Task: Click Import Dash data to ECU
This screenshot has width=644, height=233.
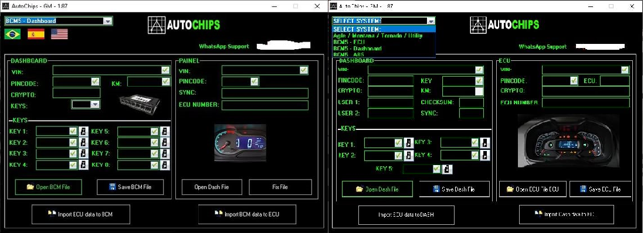Action: (567, 214)
